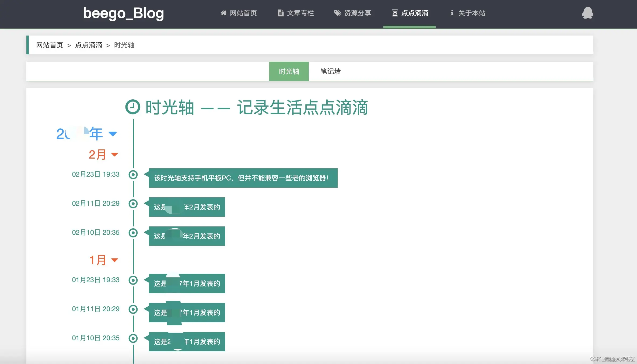This screenshot has width=637, height=364.
Task: Click the tags icon beside 资源分享
Action: point(338,13)
